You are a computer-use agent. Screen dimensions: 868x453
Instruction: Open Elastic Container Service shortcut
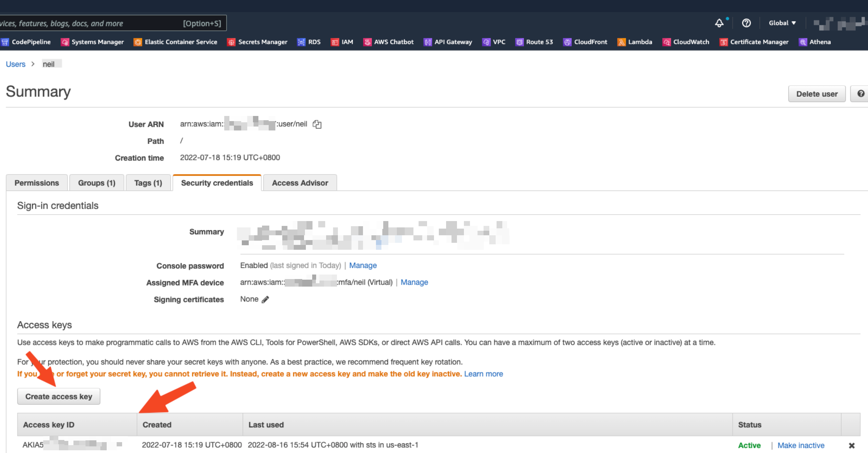point(176,42)
